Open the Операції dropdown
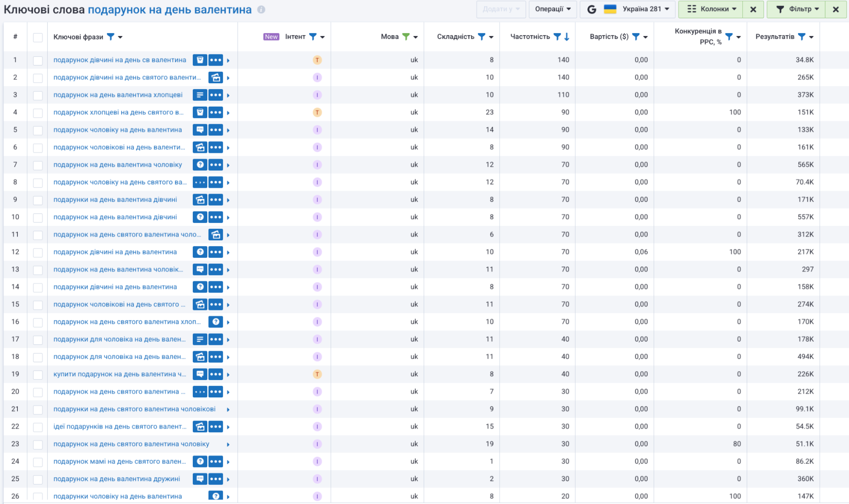 [x=553, y=9]
